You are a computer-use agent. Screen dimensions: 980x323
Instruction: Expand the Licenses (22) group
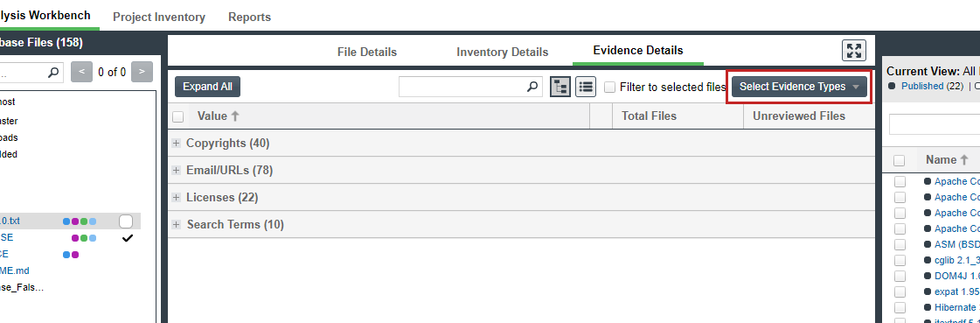click(177, 198)
